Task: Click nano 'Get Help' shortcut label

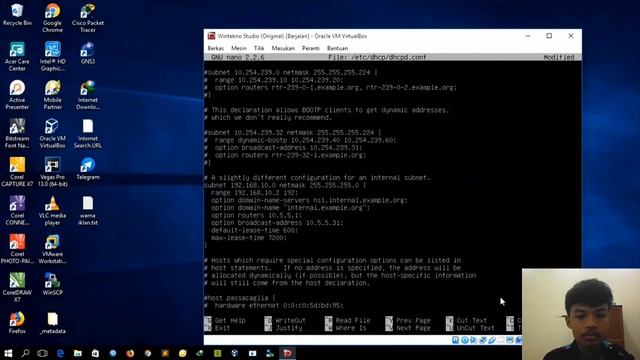Action: pos(230,320)
